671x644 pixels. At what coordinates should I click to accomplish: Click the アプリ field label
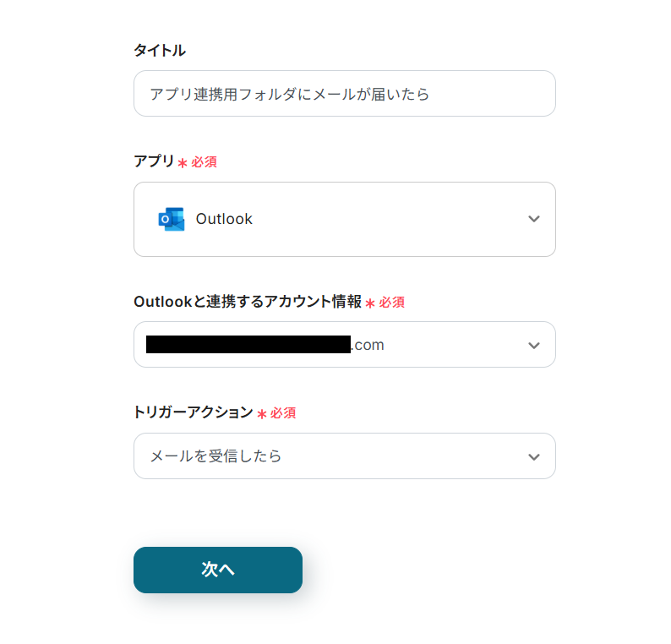[154, 161]
